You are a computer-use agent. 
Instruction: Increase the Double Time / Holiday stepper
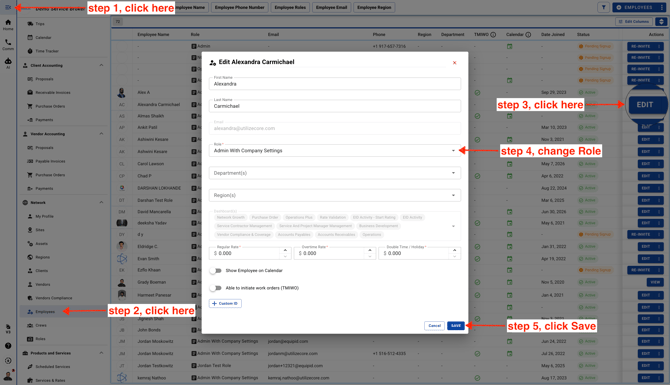click(455, 250)
